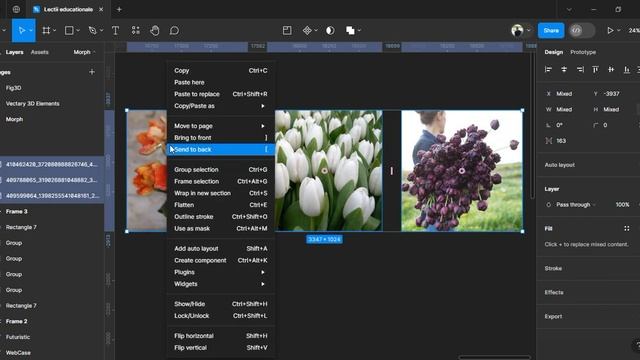The width and height of the screenshot is (640, 360).
Task: Open a new browser tab with plus
Action: pyautogui.click(x=119, y=9)
